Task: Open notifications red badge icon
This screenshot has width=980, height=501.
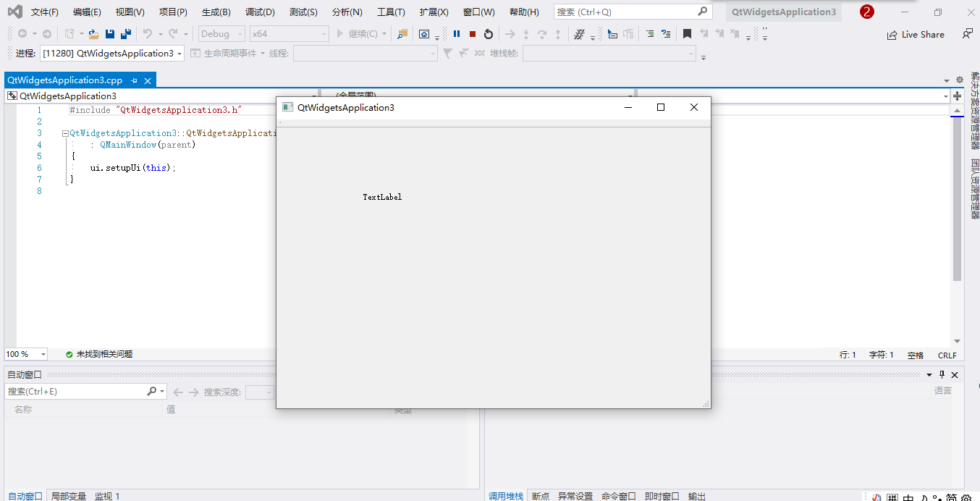Action: click(x=867, y=12)
